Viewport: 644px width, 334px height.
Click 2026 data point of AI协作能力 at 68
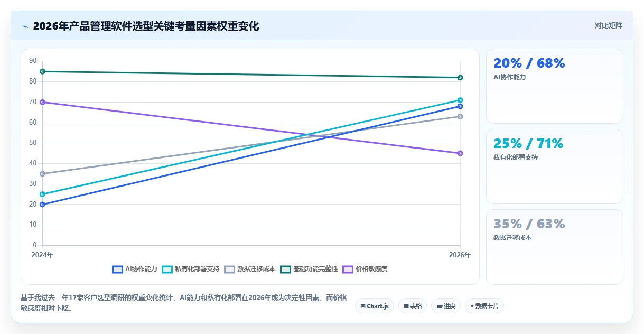click(460, 106)
